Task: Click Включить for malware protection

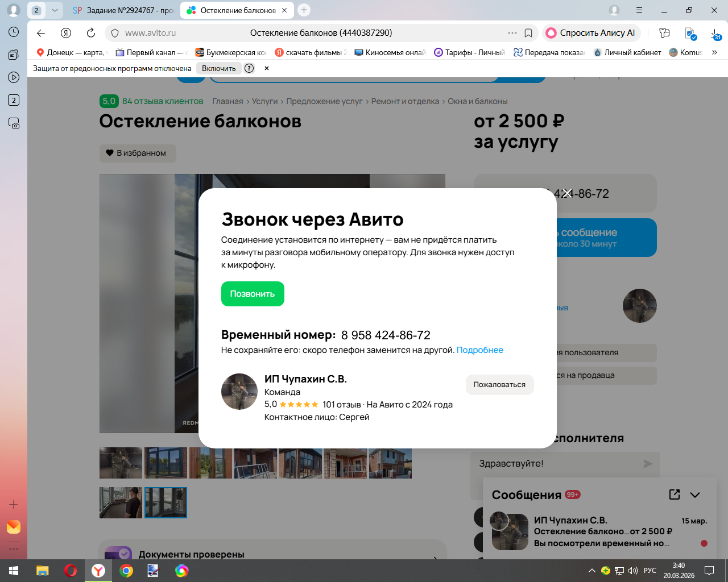Action: 218,68
